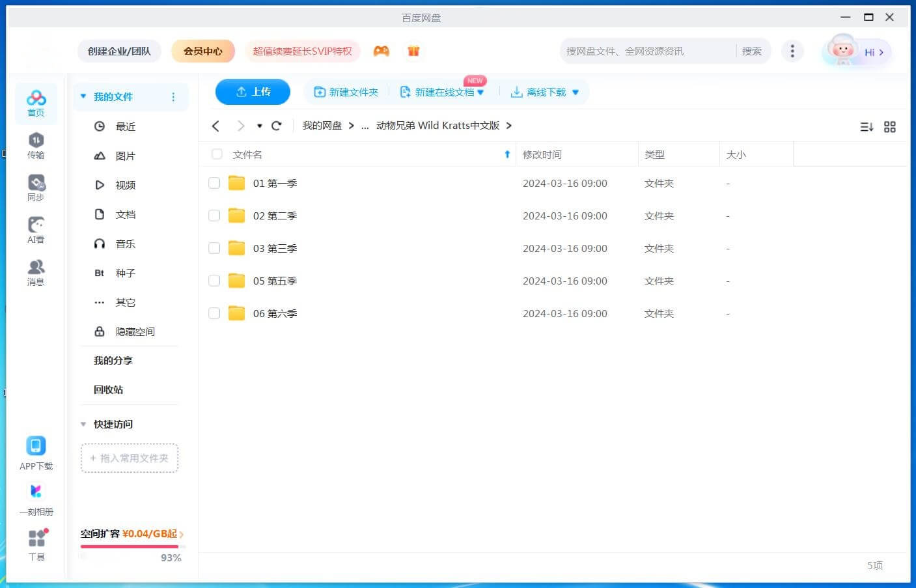The height and width of the screenshot is (588, 916).
Task: Click the gift box icon in header
Action: pyautogui.click(x=413, y=51)
